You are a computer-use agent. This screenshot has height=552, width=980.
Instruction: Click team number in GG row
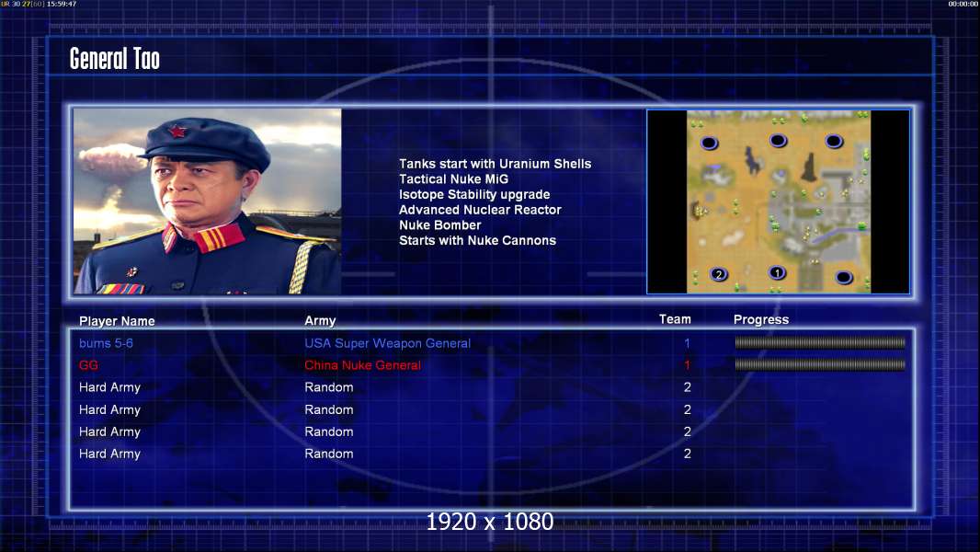click(x=687, y=365)
